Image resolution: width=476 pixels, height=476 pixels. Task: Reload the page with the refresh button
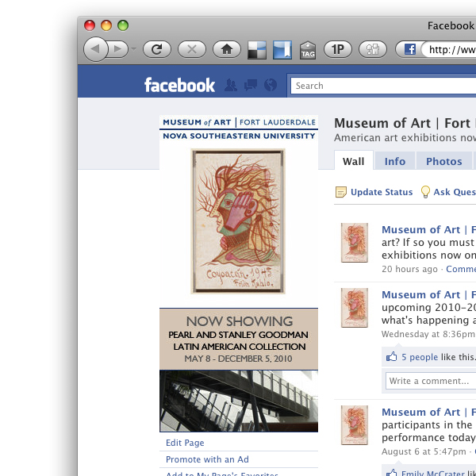click(156, 49)
